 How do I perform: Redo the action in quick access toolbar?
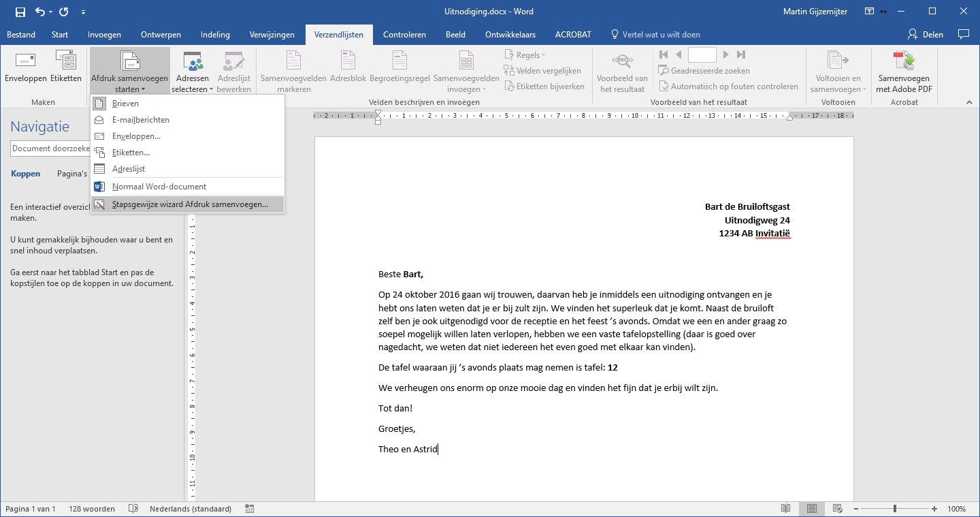click(64, 12)
